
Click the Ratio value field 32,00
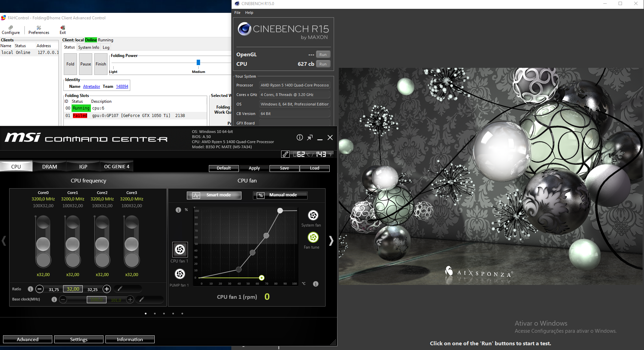(73, 289)
